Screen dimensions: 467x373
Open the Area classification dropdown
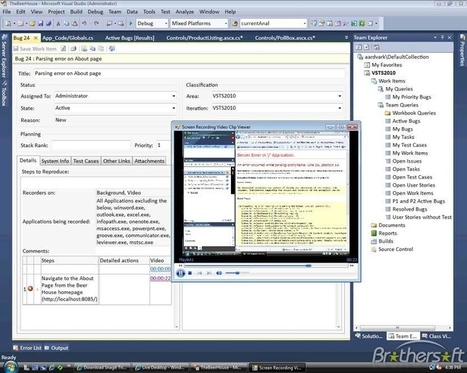click(339, 96)
